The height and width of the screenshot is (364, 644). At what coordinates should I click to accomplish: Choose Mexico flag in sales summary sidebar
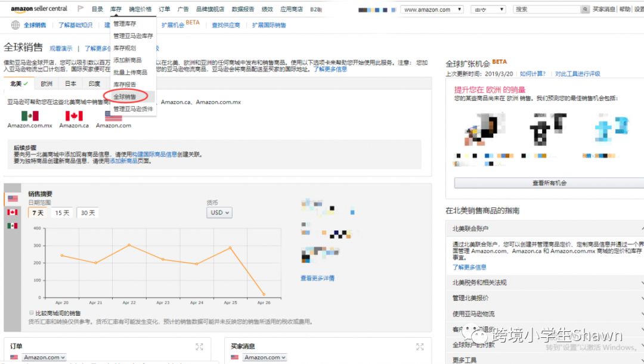coord(13,226)
